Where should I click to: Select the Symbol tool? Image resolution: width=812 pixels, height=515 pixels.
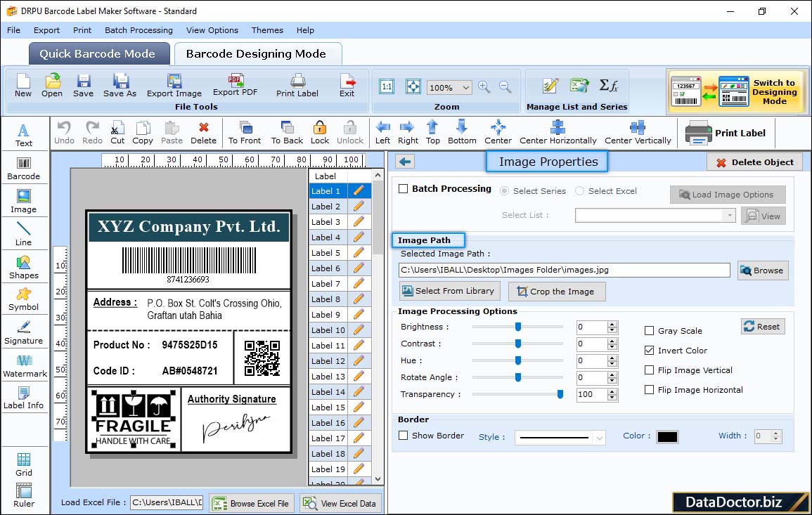coord(24,300)
